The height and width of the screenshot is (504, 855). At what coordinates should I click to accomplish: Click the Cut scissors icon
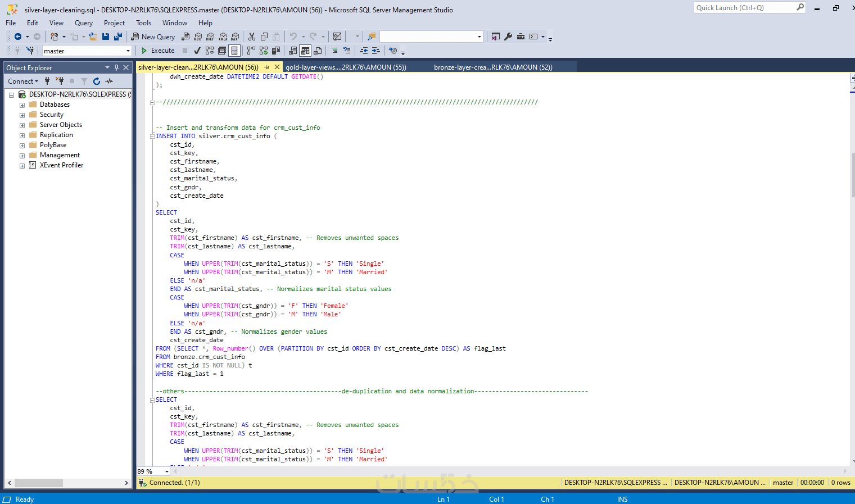coord(252,37)
